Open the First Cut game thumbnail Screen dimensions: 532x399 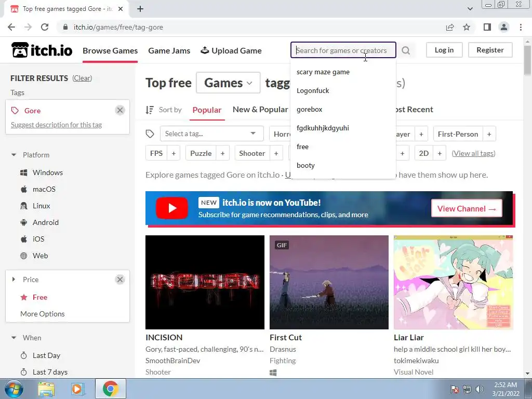(x=329, y=282)
